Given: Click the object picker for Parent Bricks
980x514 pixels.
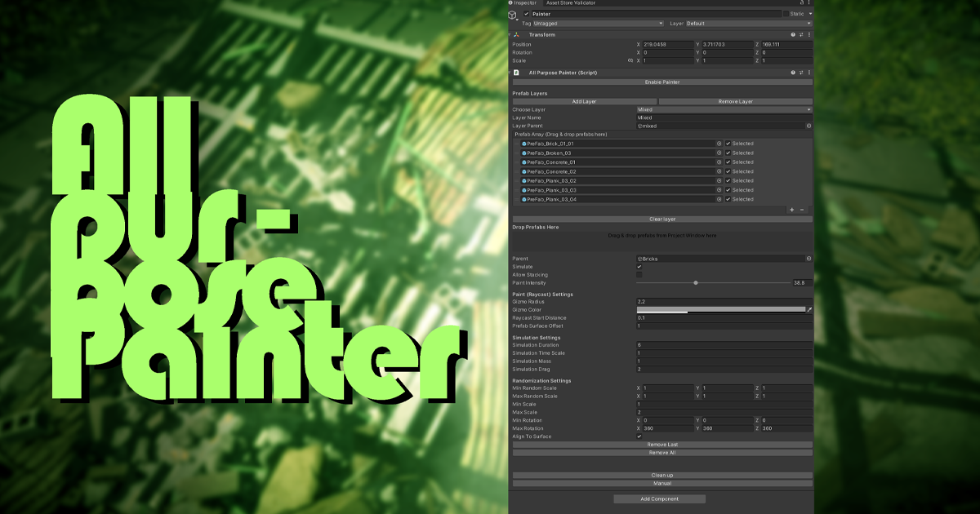Looking at the screenshot, I should (808, 259).
